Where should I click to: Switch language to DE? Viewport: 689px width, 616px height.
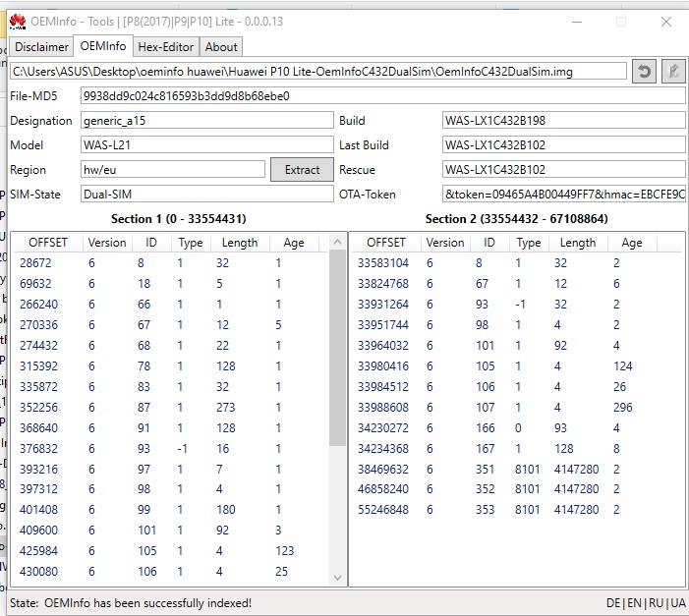pyautogui.click(x=613, y=603)
